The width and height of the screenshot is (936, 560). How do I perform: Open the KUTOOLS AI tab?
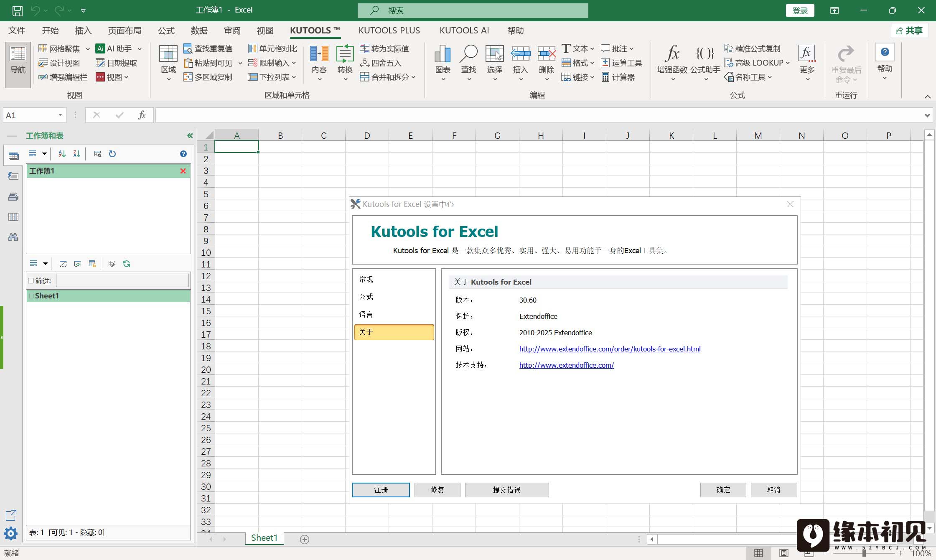(464, 31)
